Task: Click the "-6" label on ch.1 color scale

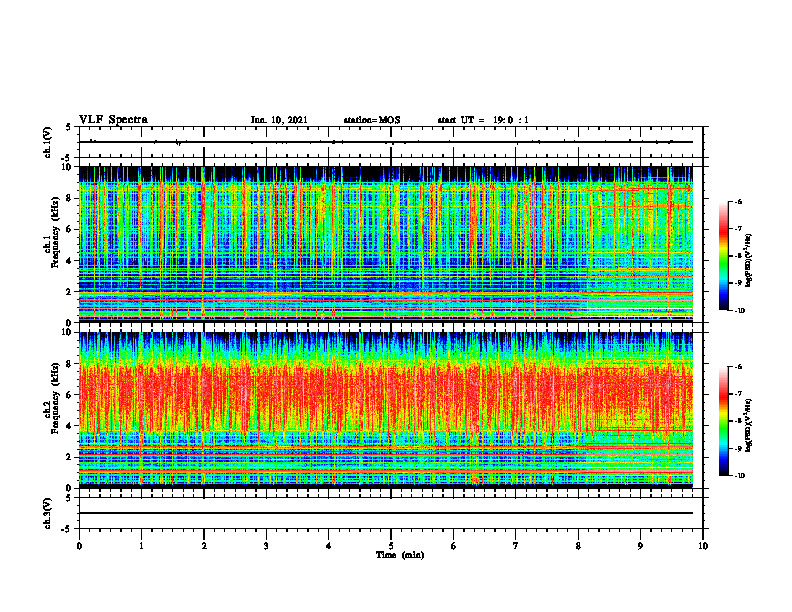Action: (738, 202)
